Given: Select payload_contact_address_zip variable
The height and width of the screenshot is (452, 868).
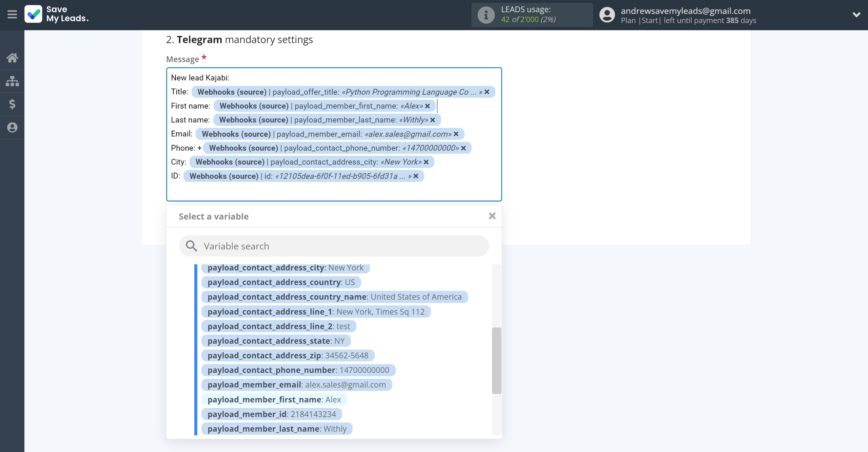Looking at the screenshot, I should coord(288,356).
